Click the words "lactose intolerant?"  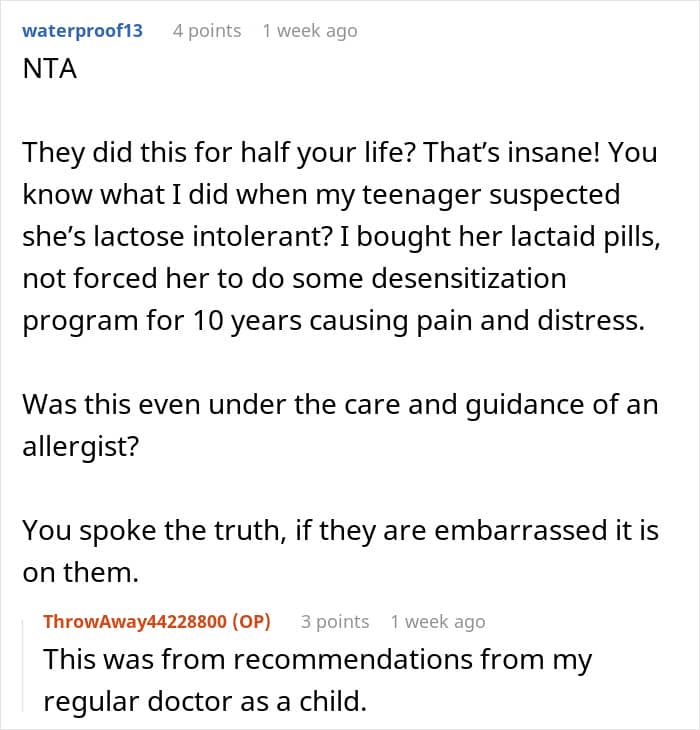(x=213, y=237)
